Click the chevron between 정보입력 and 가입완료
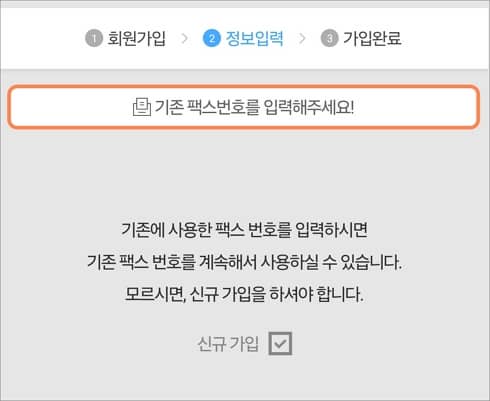This screenshot has width=490, height=401. 302,38
